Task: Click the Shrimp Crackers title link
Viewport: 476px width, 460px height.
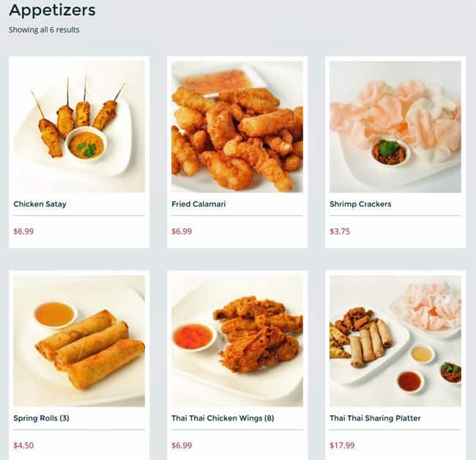Action: [x=360, y=204]
